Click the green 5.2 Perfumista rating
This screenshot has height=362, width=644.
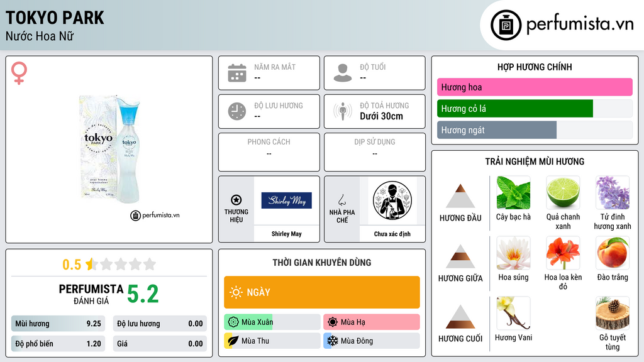pos(143,294)
